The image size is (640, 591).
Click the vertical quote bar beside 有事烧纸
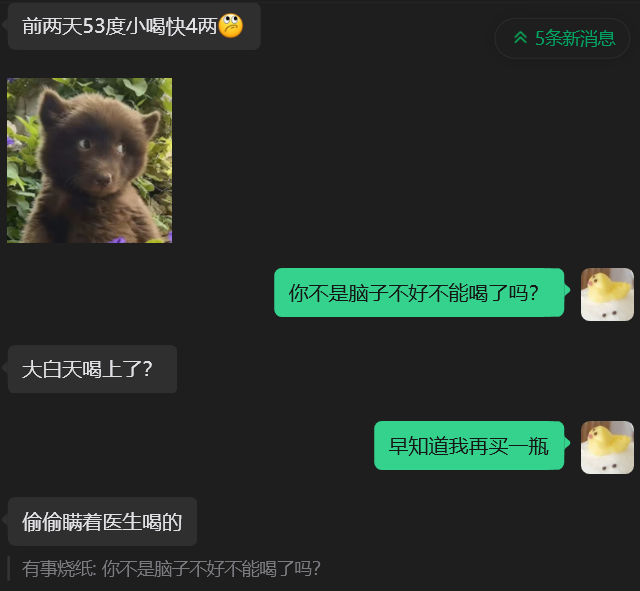(9, 569)
